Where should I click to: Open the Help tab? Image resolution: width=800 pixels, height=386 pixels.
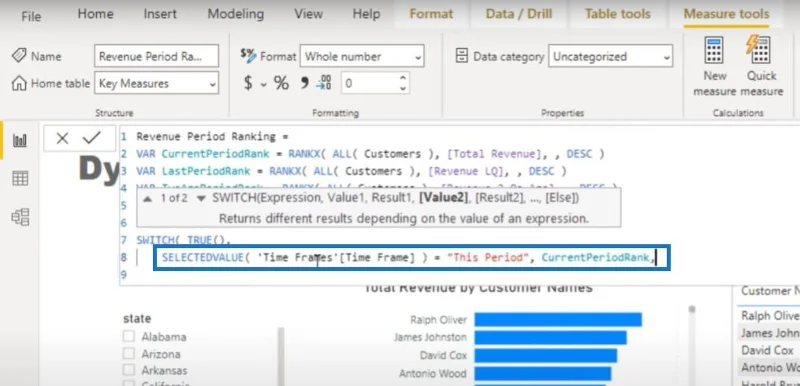[366, 14]
